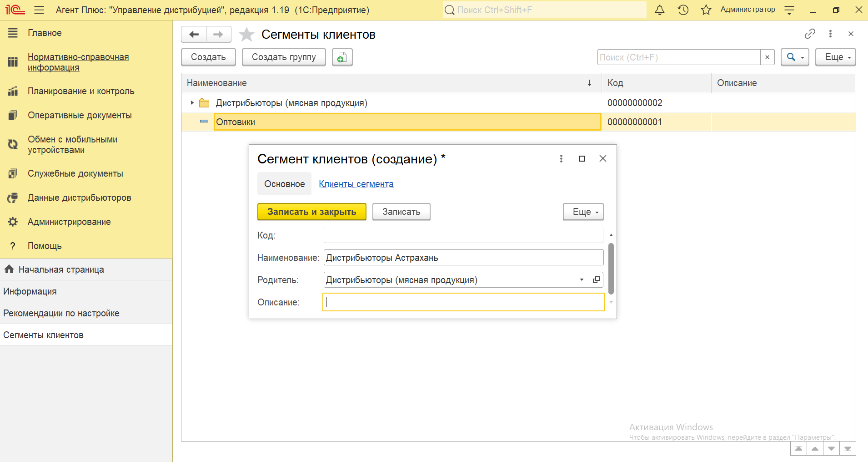Open the hamburger main menu icon

(x=39, y=10)
